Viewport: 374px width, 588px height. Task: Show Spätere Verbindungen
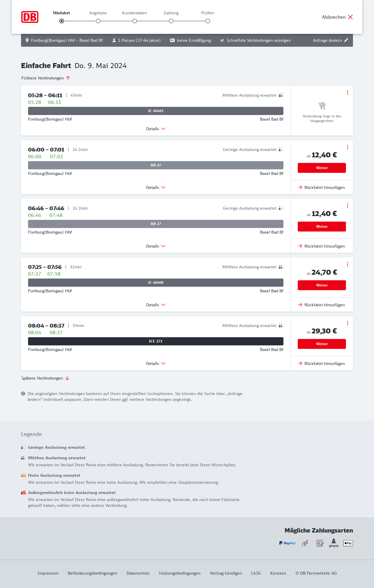point(45,378)
